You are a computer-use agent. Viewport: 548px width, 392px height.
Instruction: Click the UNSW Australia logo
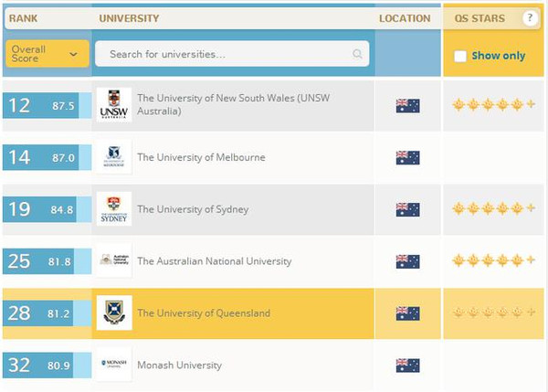click(x=114, y=105)
